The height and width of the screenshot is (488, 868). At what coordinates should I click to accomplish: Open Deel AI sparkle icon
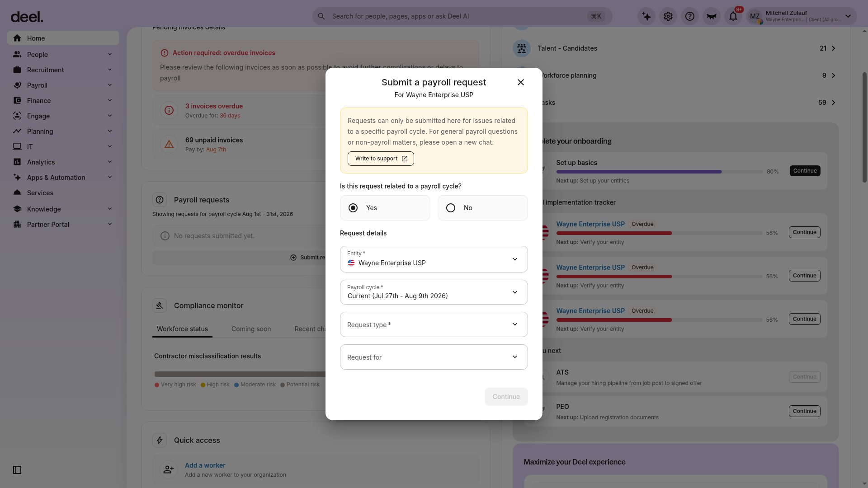pos(646,17)
